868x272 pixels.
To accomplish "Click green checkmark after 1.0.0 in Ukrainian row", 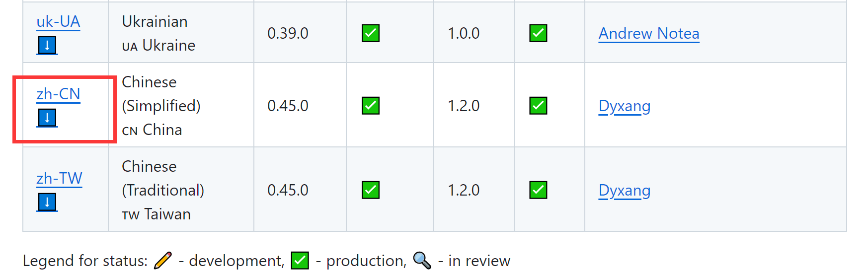I will (538, 33).
